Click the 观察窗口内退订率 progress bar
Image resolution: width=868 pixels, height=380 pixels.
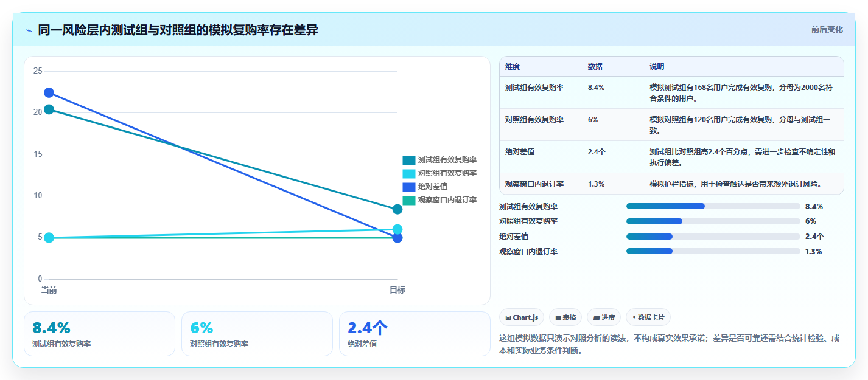tap(713, 251)
